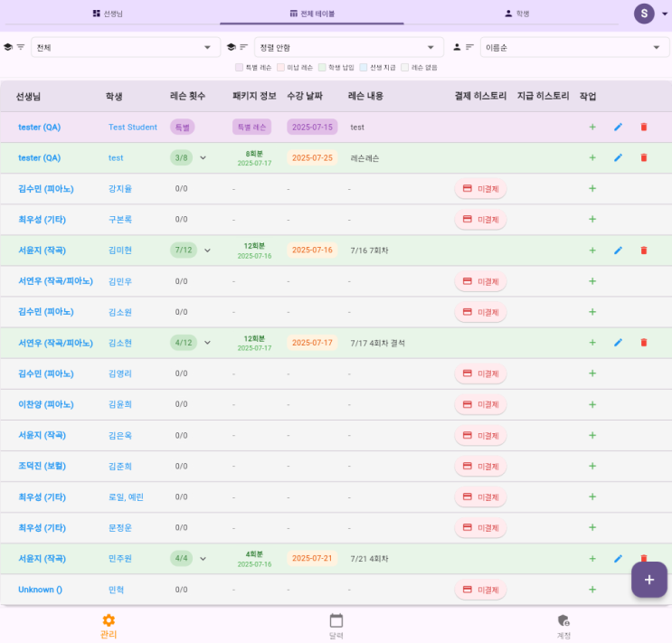Click the 2025-07-15 date chip
The height and width of the screenshot is (643, 672).
coord(312,127)
